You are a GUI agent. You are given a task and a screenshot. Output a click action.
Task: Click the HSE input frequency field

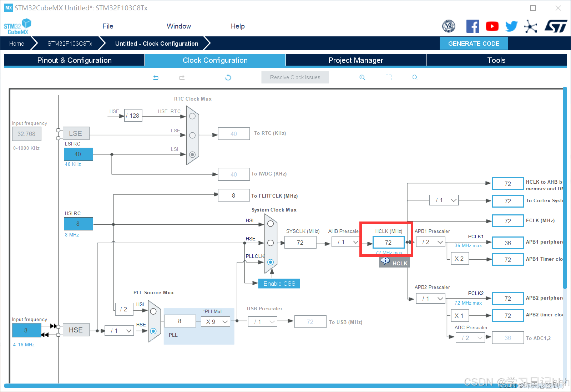26,330
